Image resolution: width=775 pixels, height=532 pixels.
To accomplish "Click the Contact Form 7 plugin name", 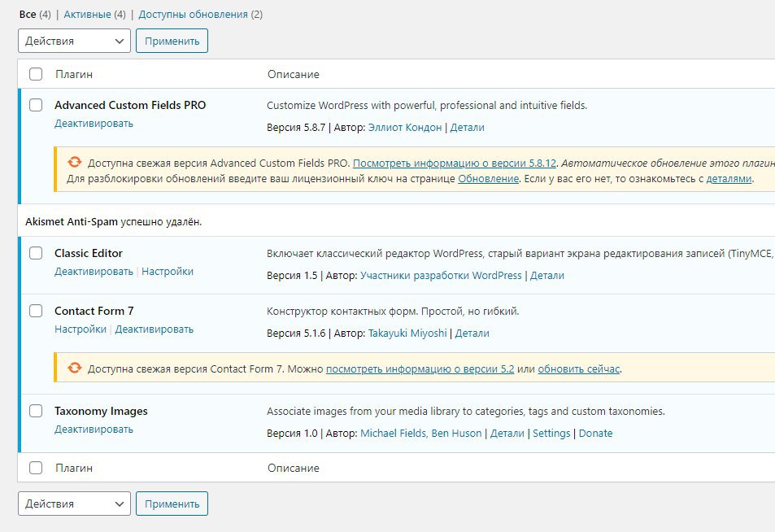I will pos(94,311).
